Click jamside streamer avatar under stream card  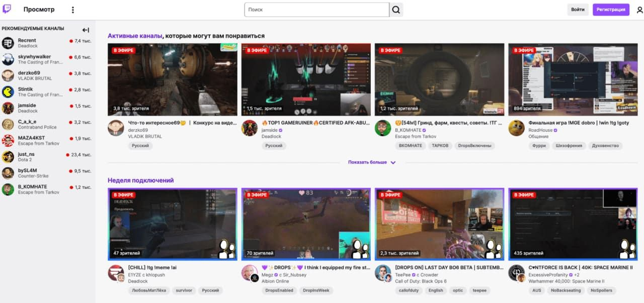pyautogui.click(x=250, y=128)
